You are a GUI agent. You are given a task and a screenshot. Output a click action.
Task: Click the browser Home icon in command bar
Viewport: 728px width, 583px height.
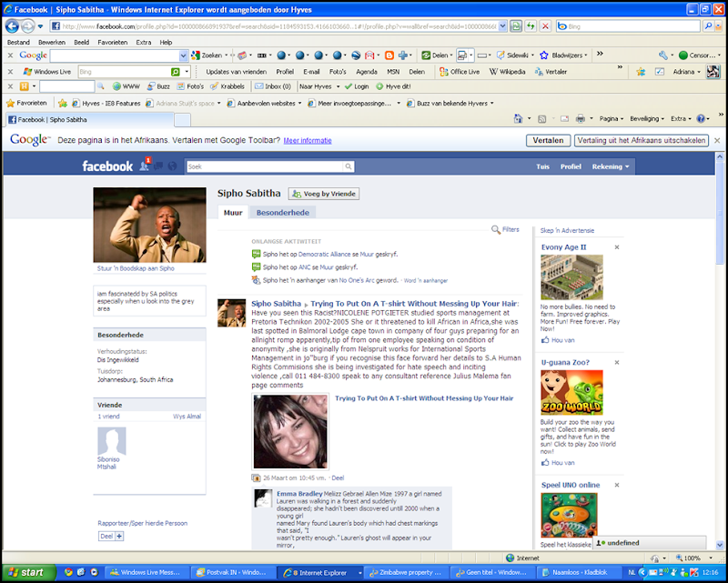point(518,119)
